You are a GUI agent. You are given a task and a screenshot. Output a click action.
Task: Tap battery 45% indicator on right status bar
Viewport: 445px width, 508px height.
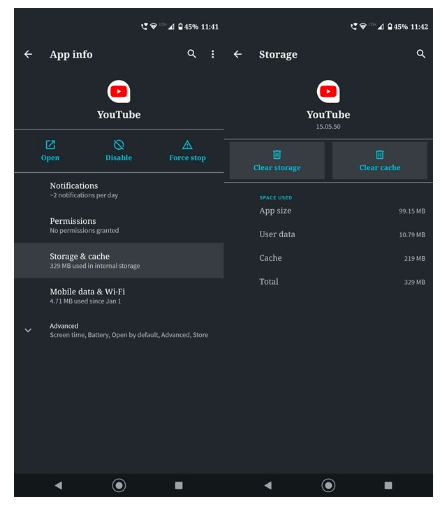click(x=397, y=27)
